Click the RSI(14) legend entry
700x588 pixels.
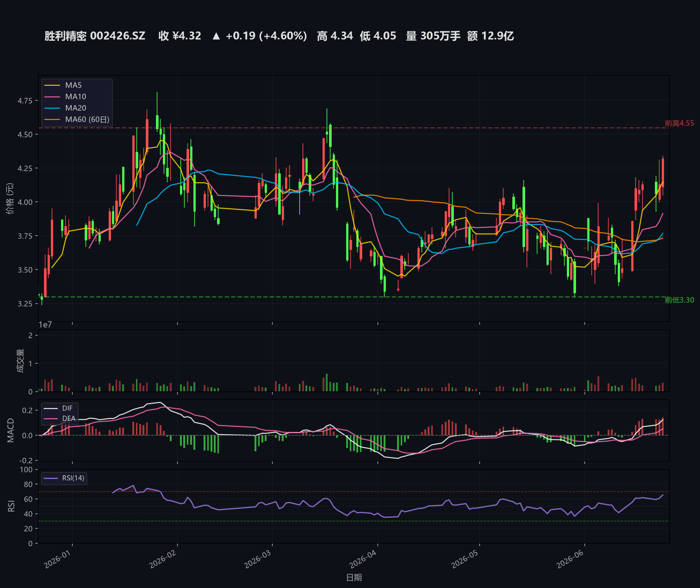[64, 478]
